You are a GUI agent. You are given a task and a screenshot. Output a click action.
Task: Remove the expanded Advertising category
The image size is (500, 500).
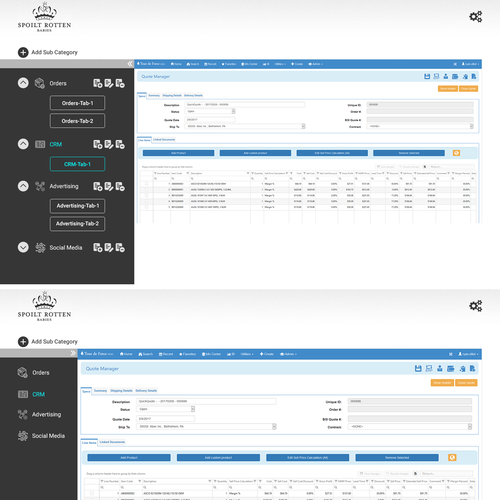(x=120, y=186)
